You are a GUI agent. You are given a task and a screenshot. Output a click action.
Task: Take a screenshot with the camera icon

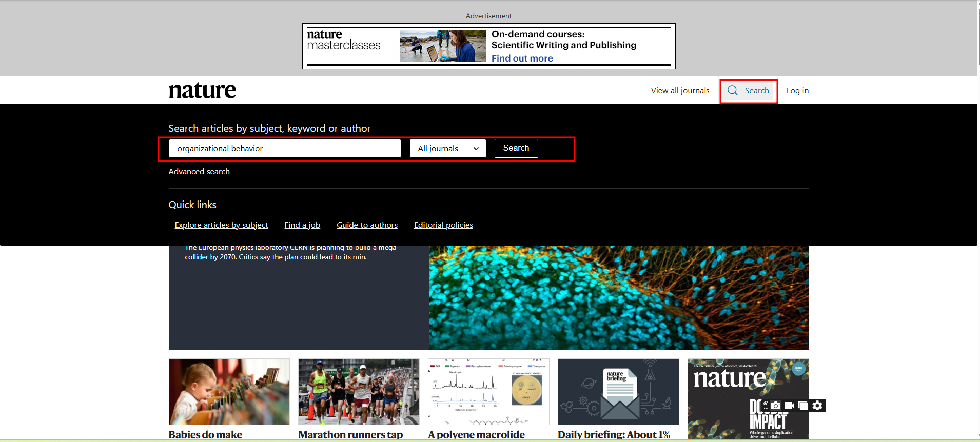click(776, 406)
